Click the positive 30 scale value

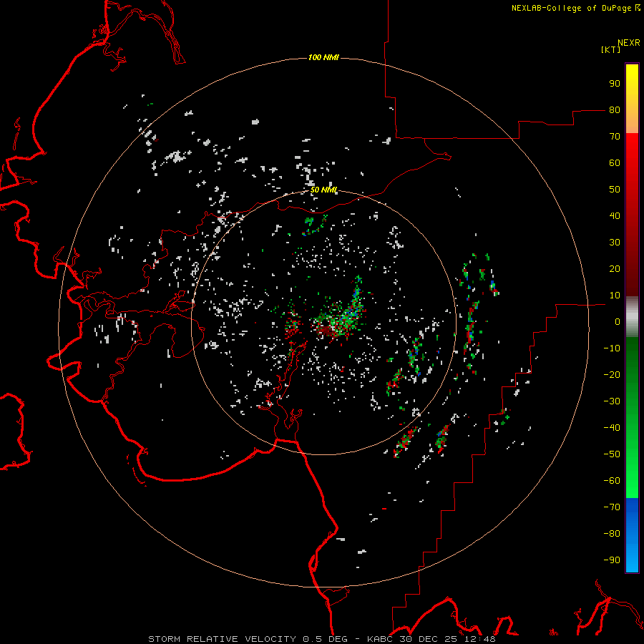pyautogui.click(x=615, y=243)
